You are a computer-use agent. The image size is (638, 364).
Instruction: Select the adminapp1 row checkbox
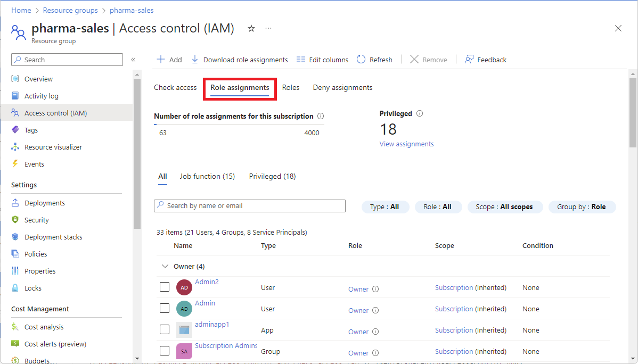click(165, 329)
